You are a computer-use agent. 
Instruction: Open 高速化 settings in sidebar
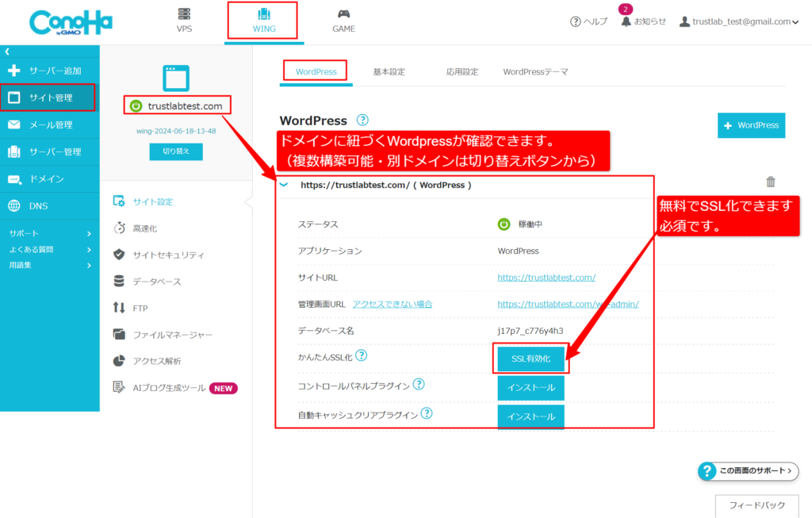[x=151, y=228]
